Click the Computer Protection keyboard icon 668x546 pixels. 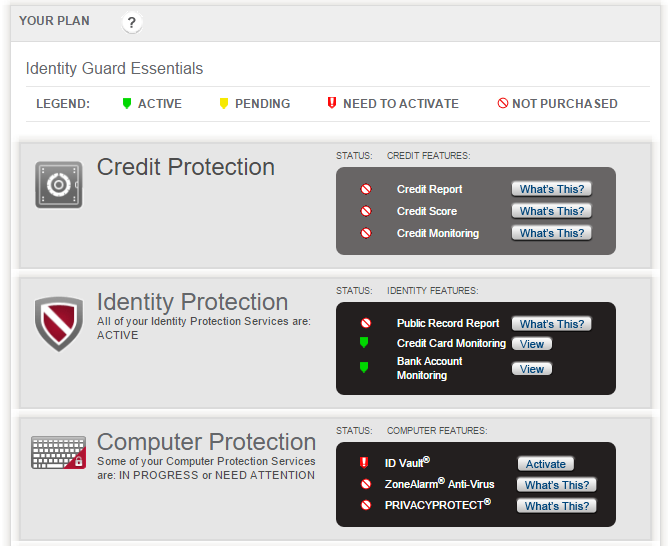click(x=59, y=452)
